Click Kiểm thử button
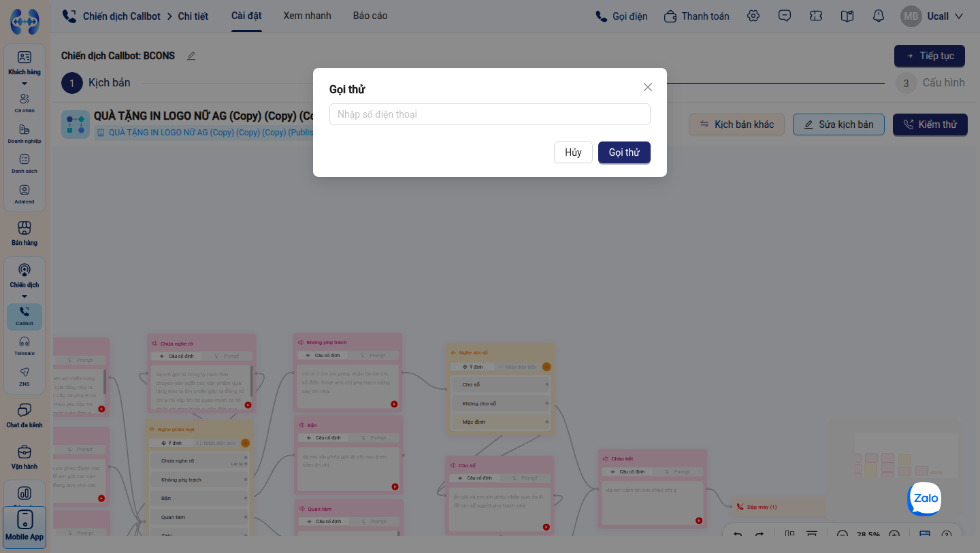 tap(930, 124)
